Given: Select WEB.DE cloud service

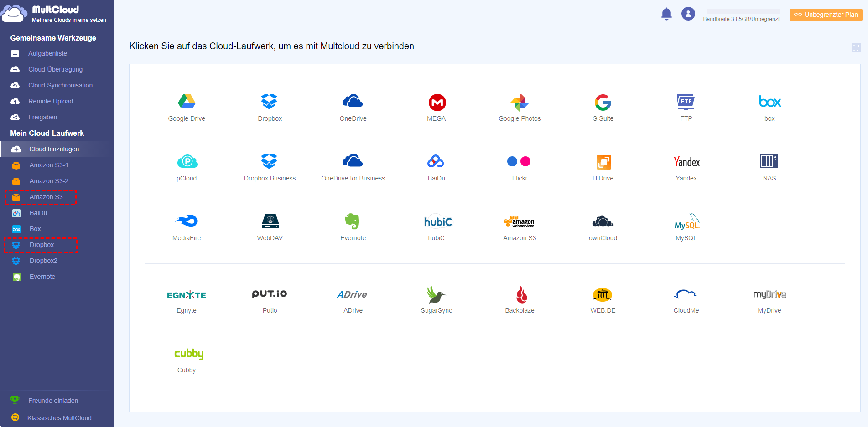Looking at the screenshot, I should pyautogui.click(x=603, y=300).
